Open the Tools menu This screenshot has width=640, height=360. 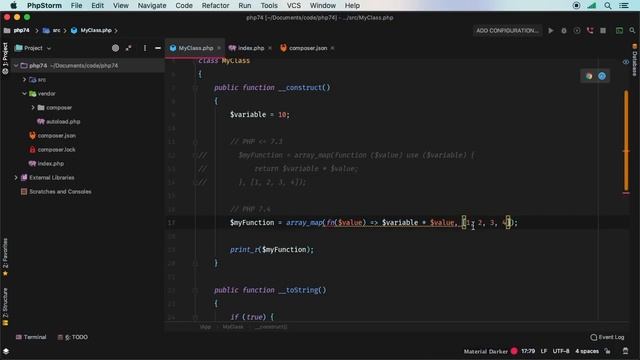point(269,5)
